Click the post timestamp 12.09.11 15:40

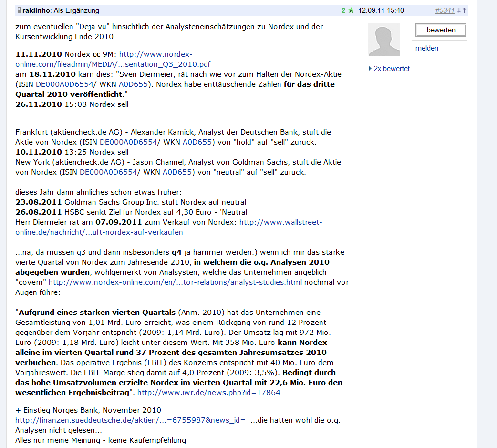click(381, 10)
